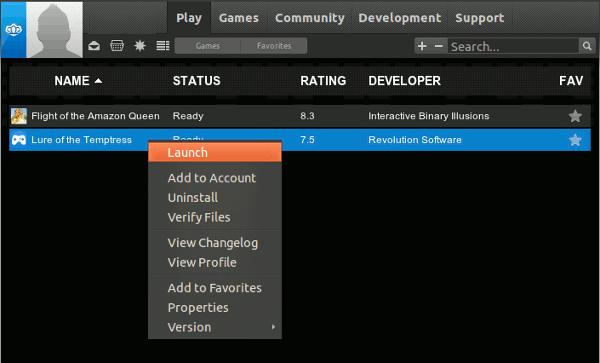Screen dimensions: 600x363
Task: Choose Uninstall from the context menu
Action: [215, 198]
